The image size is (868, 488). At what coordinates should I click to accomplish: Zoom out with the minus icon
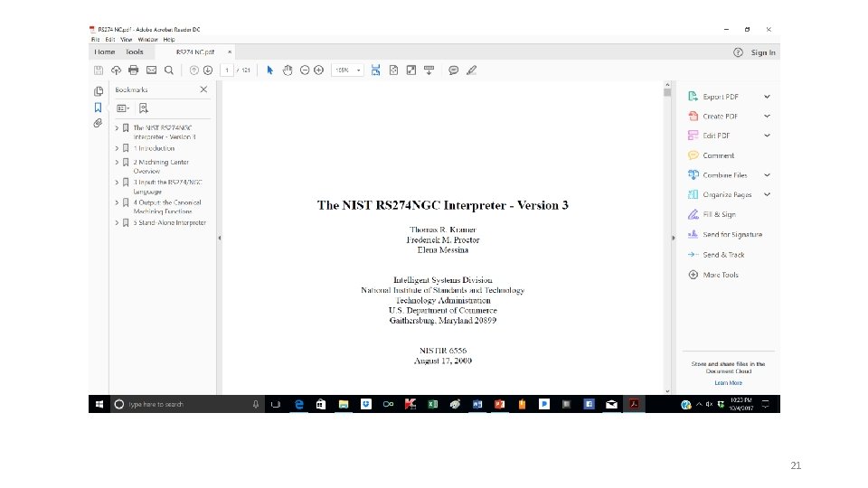[305, 70]
